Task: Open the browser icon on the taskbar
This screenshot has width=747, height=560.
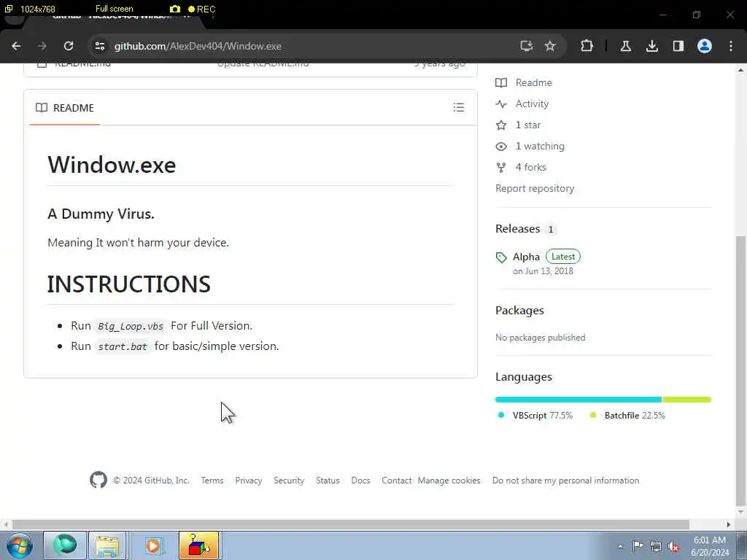Action: [64, 545]
